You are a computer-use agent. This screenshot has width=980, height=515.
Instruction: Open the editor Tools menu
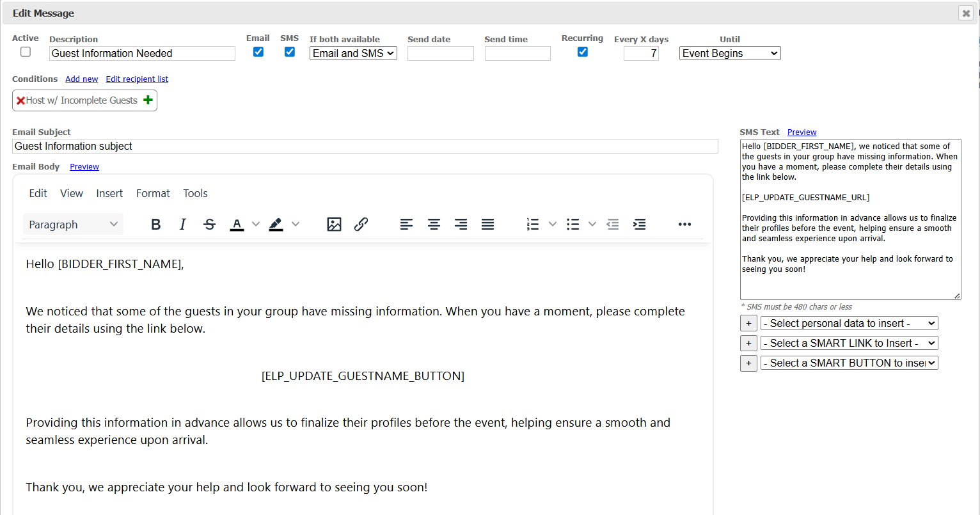[x=195, y=193]
